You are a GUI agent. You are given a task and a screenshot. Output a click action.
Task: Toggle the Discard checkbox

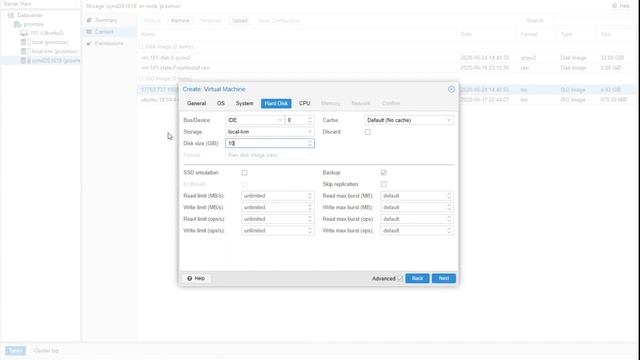tap(368, 132)
